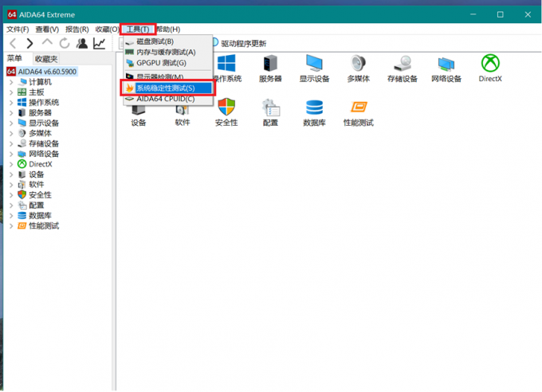Select 软件 in the sidebar tree
This screenshot has width=542, height=392.
37,185
